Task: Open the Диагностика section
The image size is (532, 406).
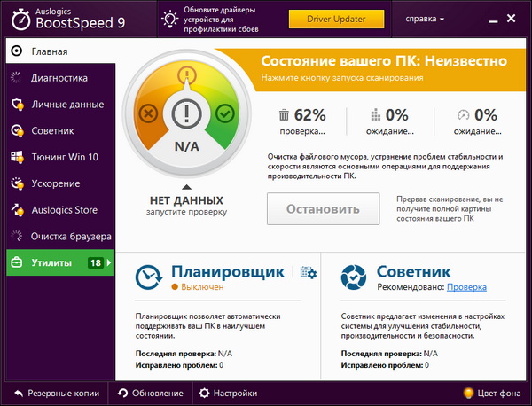Action: [x=60, y=78]
